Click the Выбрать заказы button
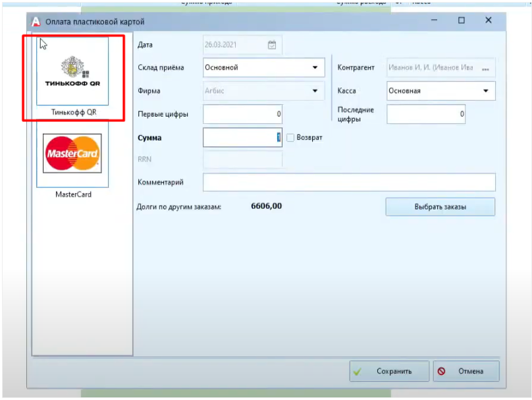This screenshot has height=400, width=532. click(440, 207)
